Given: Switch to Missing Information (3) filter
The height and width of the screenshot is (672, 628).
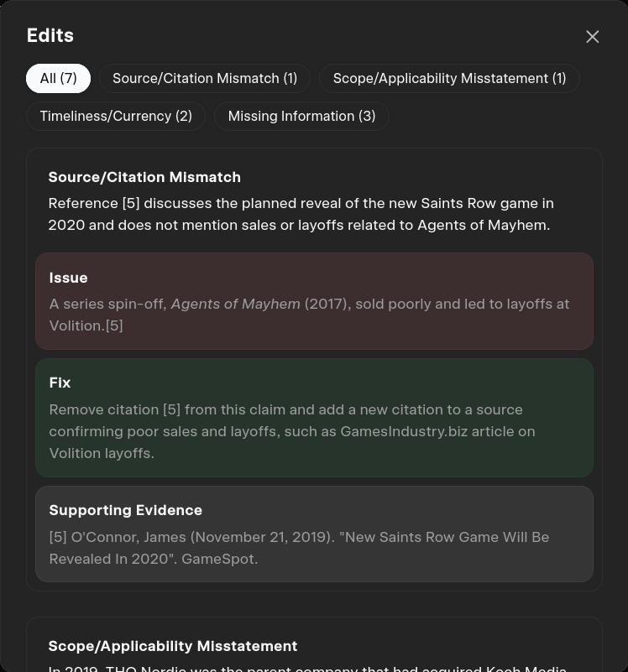Looking at the screenshot, I should coord(301,116).
